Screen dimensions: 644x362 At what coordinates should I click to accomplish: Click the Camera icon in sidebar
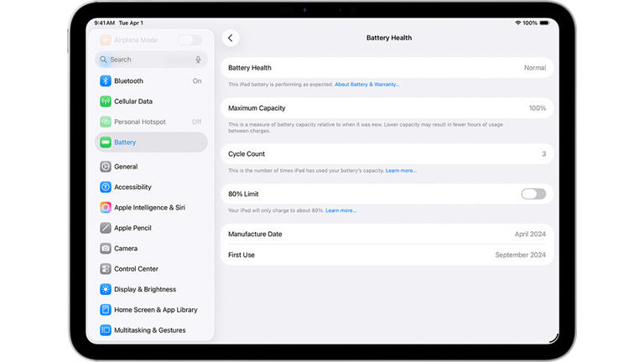pyautogui.click(x=106, y=248)
